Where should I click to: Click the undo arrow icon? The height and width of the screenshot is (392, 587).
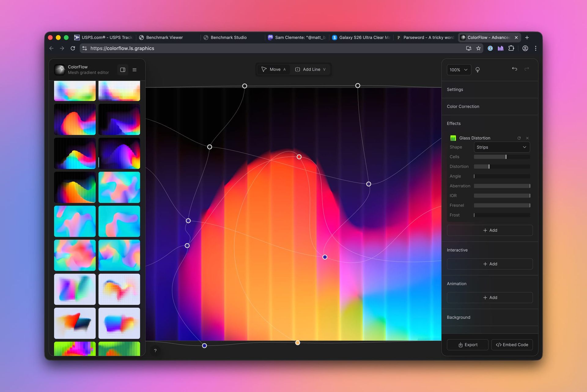(515, 69)
